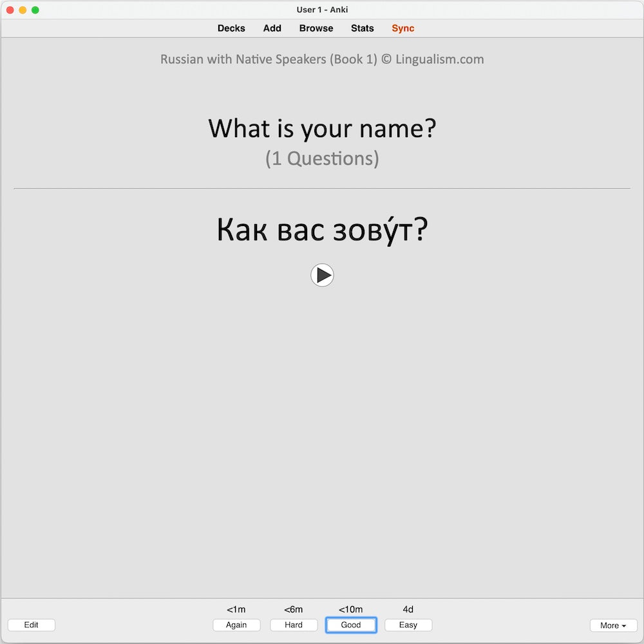Click the <10m interval label above Good
644x644 pixels.
point(351,609)
